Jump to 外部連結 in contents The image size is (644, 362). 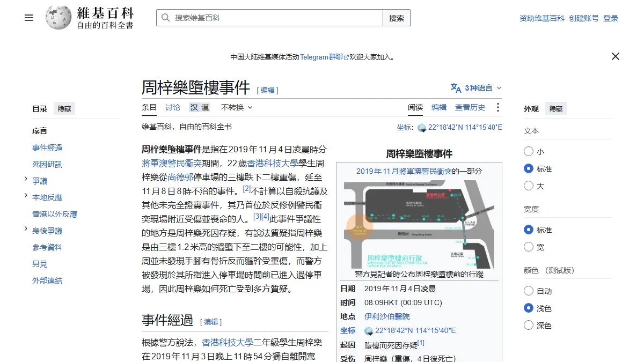point(47,280)
